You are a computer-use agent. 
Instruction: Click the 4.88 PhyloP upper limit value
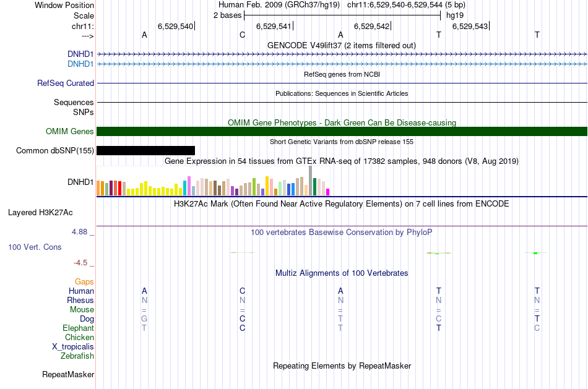pos(79,232)
